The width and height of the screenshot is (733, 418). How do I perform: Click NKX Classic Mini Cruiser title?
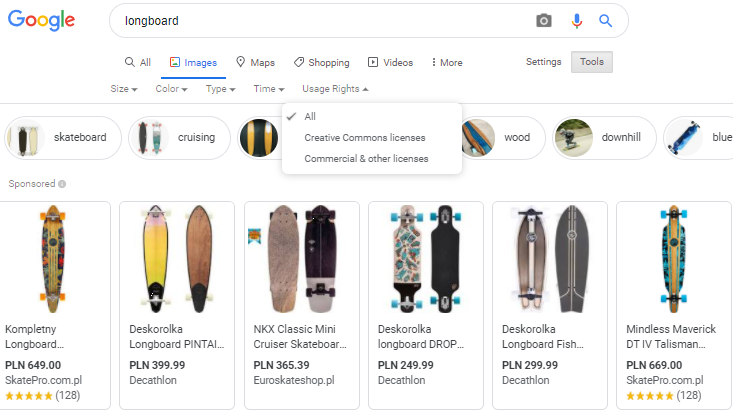coord(300,337)
